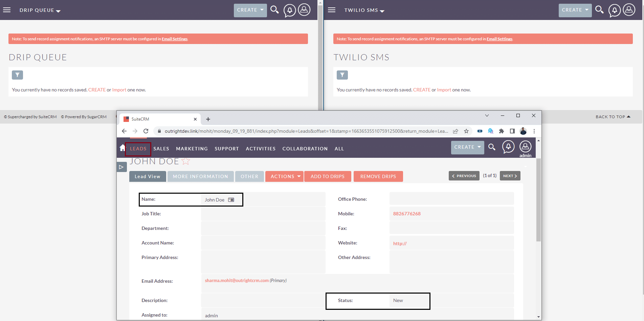Viewport: 644px width, 321px height.
Task: Click notifications bell in Twilio SMS window
Action: pos(615,10)
